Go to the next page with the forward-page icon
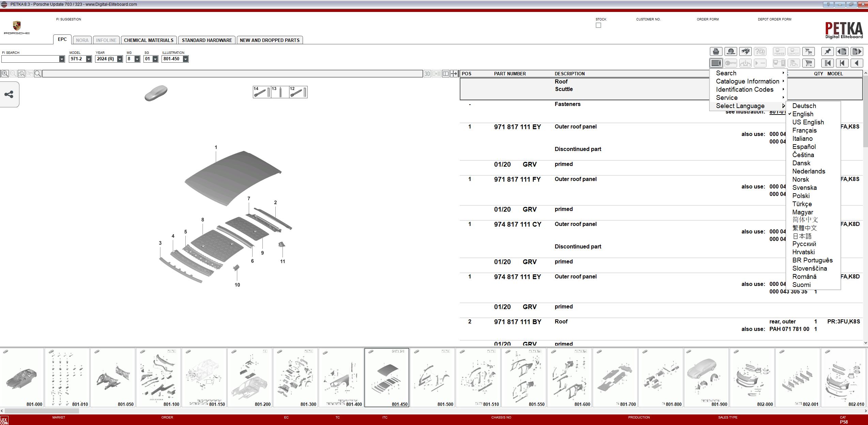Image resolution: width=868 pixels, height=425 pixels. [x=857, y=51]
